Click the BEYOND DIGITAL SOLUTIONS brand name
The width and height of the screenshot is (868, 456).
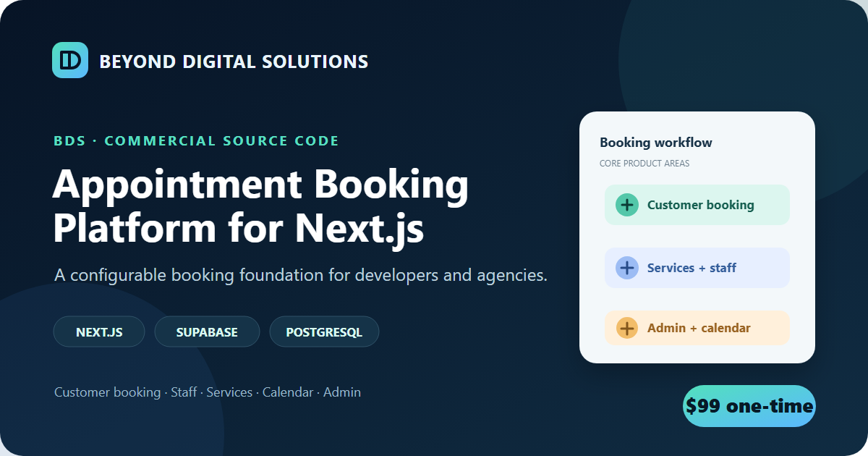click(234, 62)
